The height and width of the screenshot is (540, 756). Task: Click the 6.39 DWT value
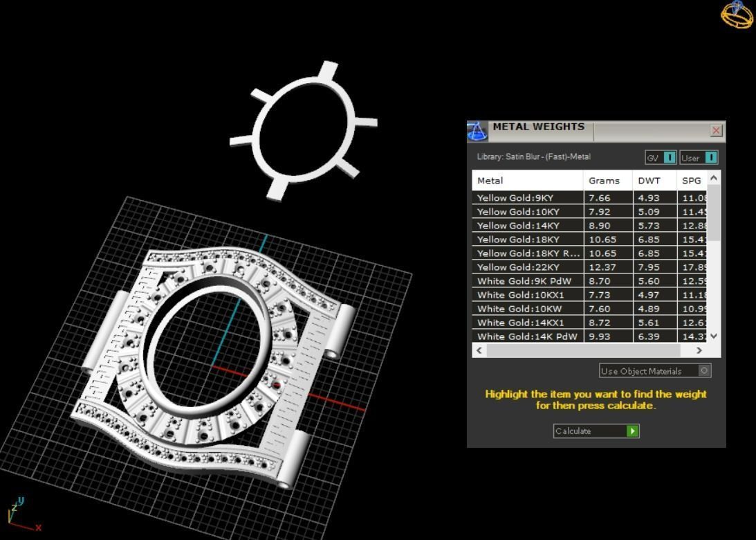click(649, 336)
